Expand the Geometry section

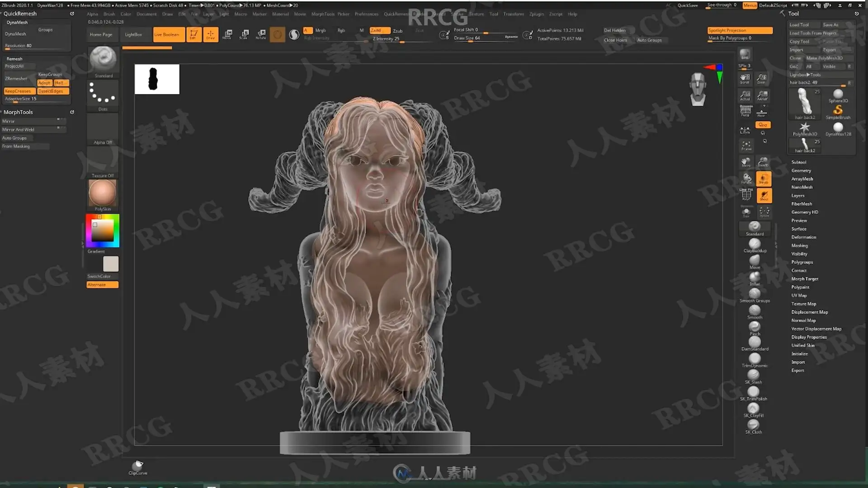pyautogui.click(x=801, y=171)
